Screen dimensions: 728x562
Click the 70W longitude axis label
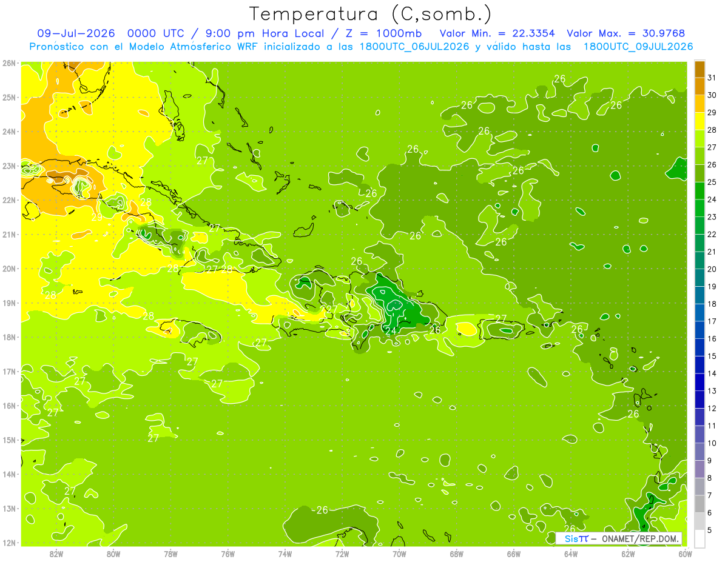[x=399, y=554]
